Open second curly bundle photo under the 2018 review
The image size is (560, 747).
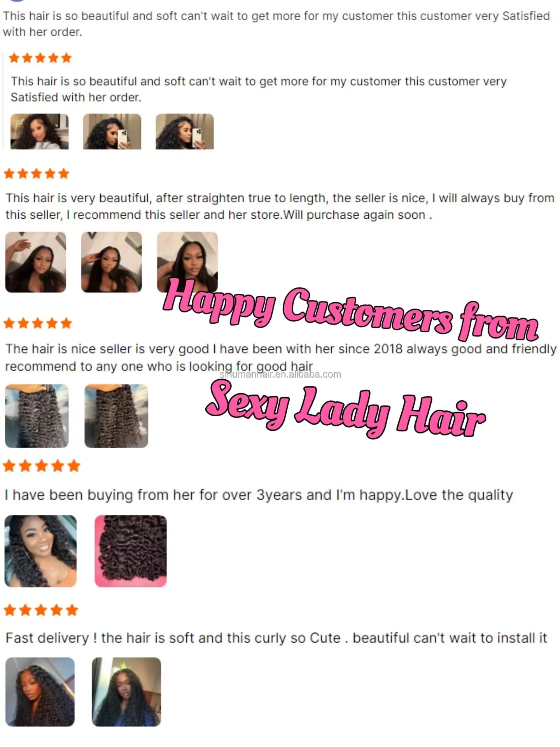point(116,416)
